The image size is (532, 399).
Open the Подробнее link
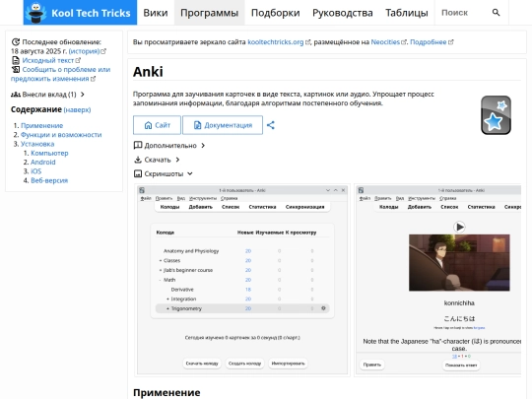pos(432,42)
